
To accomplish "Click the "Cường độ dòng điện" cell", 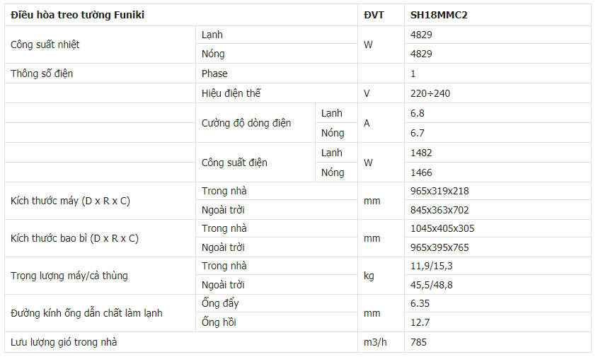I will 246,123.
